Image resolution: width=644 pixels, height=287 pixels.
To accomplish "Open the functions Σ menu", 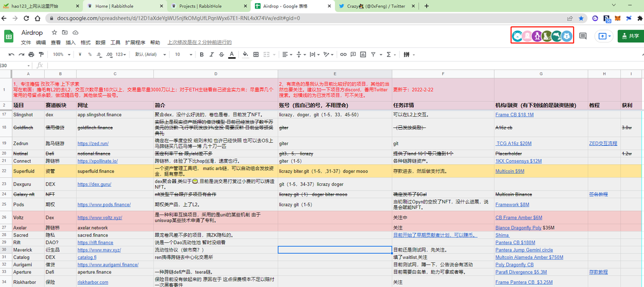I will pyautogui.click(x=389, y=54).
